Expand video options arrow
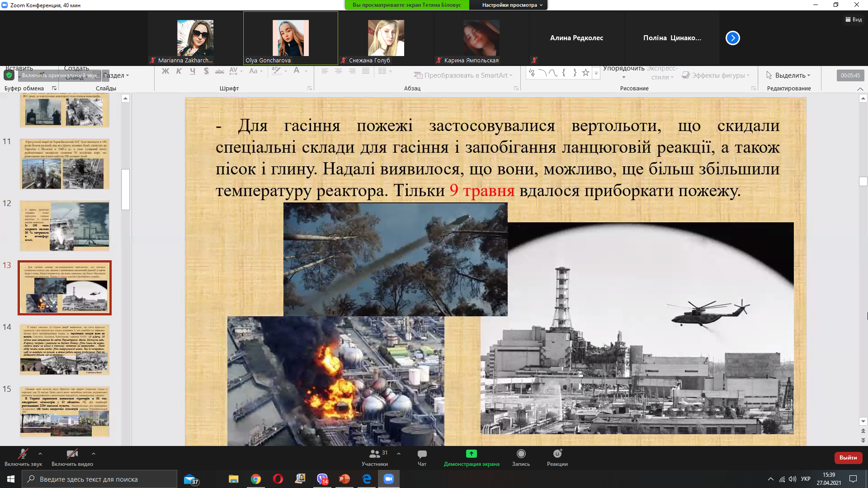868x488 pixels. point(93,454)
